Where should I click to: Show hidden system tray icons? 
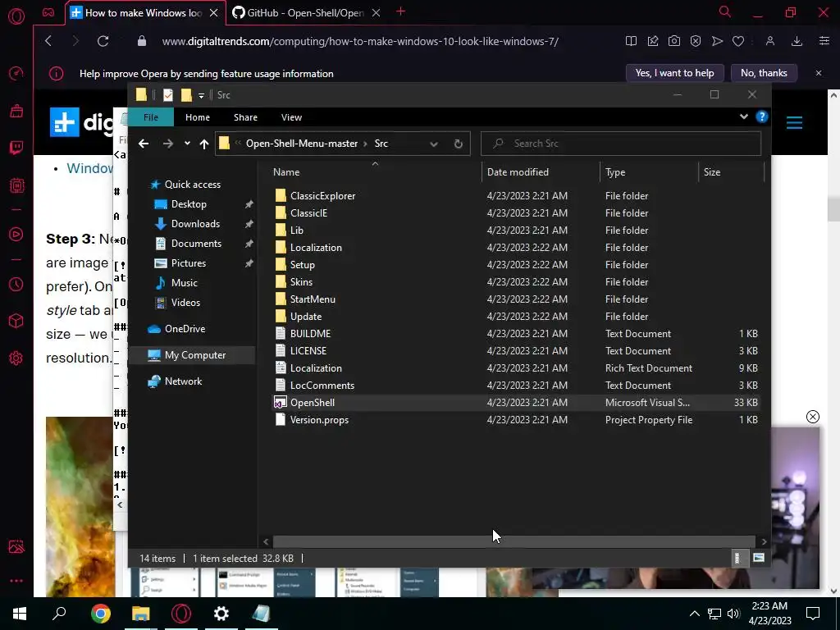694,614
